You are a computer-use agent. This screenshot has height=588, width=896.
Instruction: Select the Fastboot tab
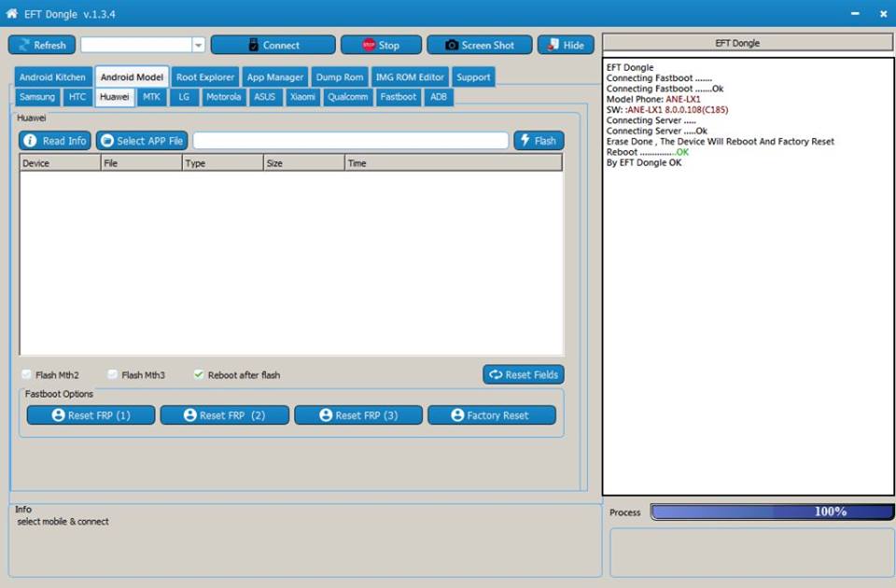click(399, 97)
